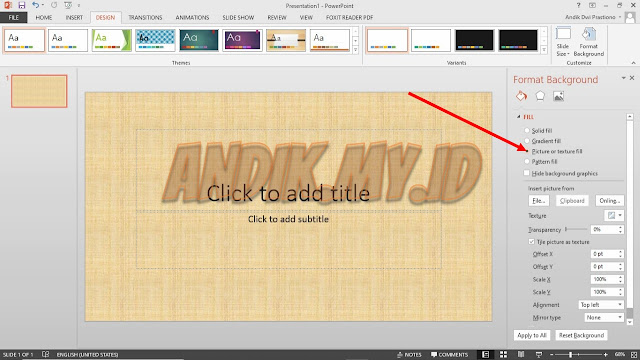Switch to the INSERT tab
This screenshot has height=360, width=640.
pos(74,18)
